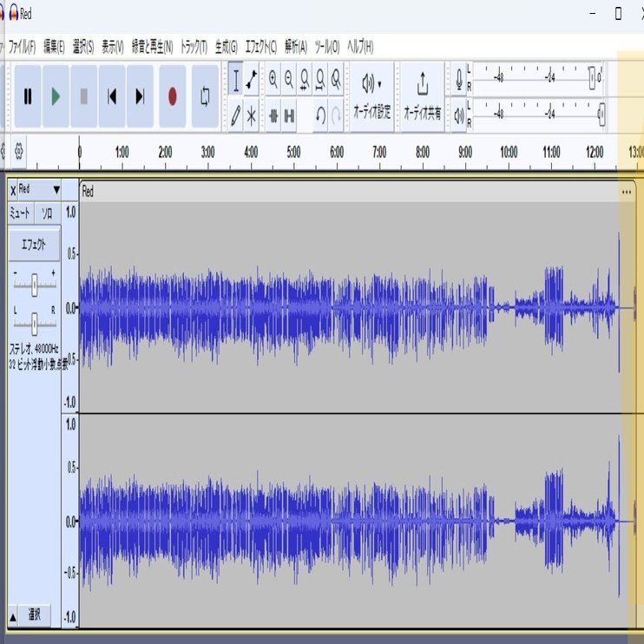Click the オーディオ共有 share audio button
644x644 pixels.
[422, 96]
